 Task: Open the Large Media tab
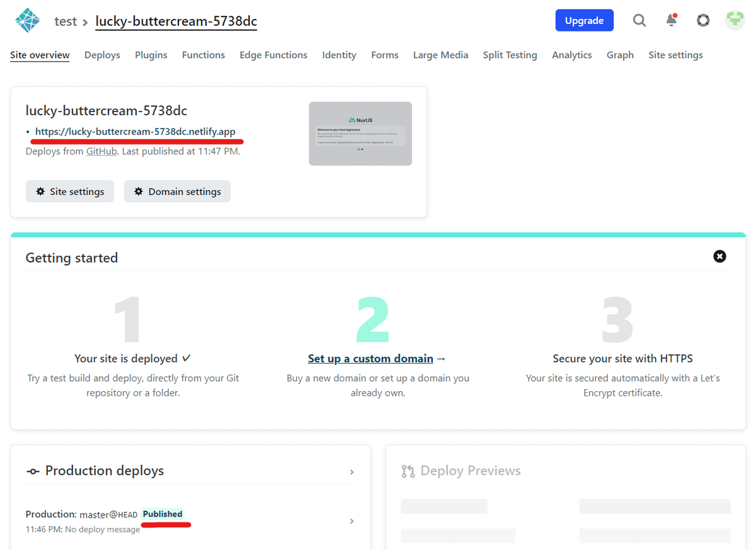coord(440,55)
